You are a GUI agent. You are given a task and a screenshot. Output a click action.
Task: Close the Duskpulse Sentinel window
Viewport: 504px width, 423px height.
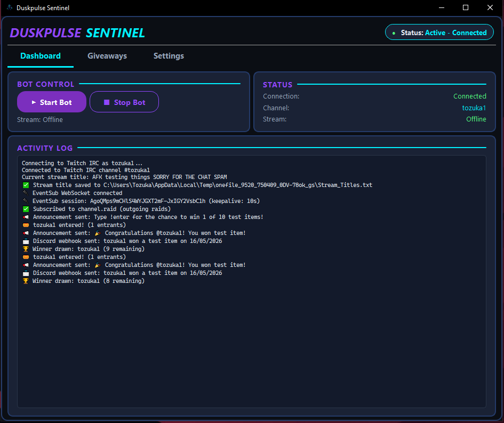[x=490, y=7]
